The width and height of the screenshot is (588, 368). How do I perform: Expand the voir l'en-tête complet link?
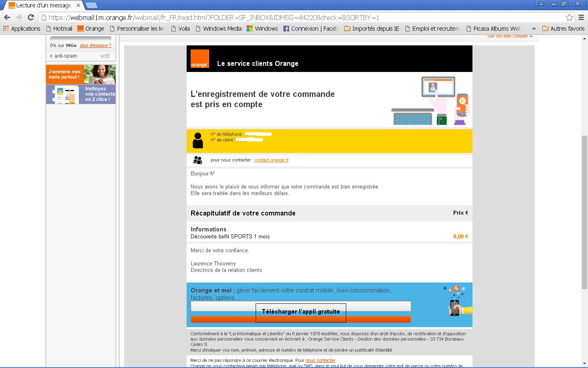click(x=510, y=36)
